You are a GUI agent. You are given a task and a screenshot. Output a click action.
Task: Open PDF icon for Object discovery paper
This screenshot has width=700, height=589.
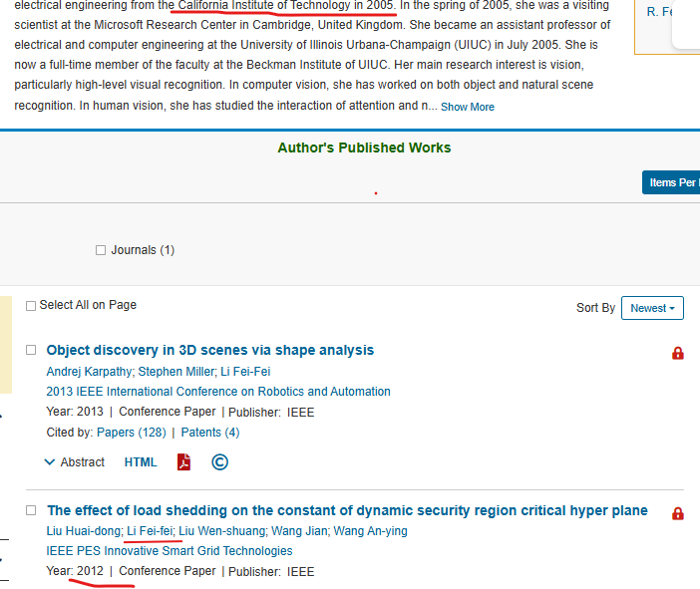(183, 461)
